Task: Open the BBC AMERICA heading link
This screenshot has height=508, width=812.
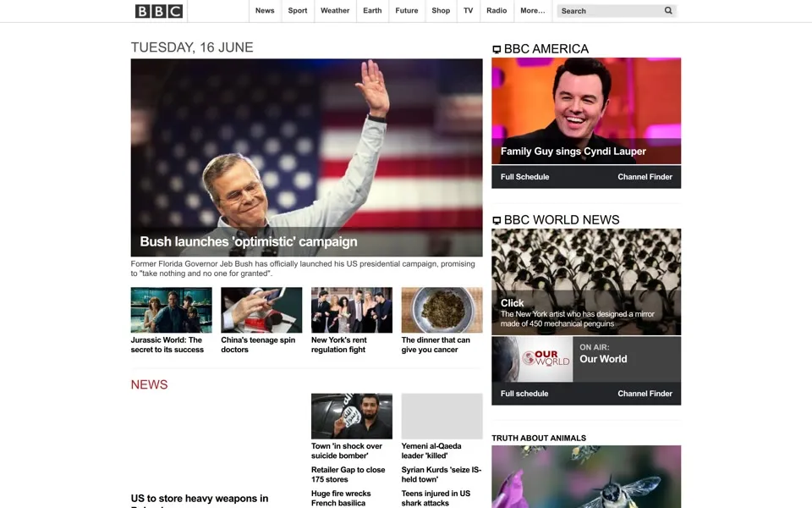Action: (x=546, y=49)
